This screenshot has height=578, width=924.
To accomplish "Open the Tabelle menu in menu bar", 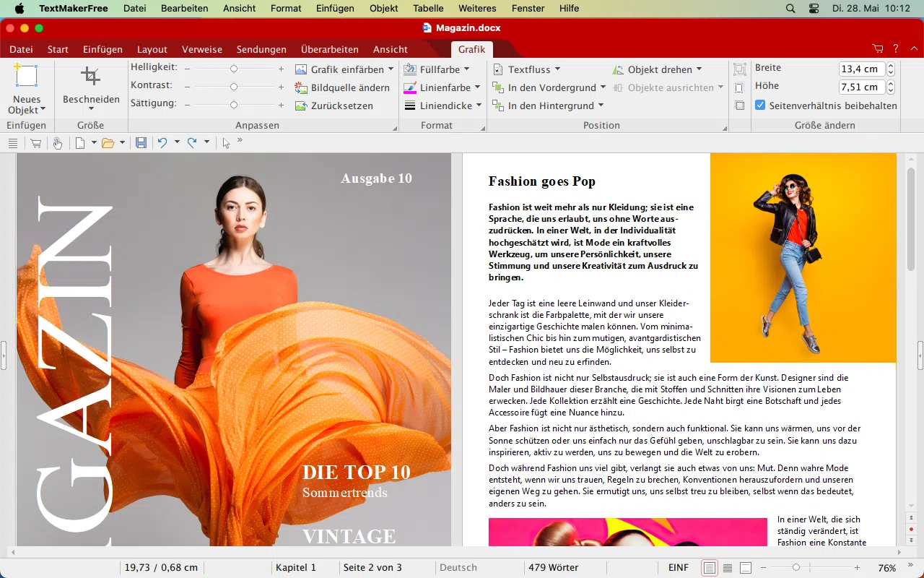I will (x=428, y=9).
